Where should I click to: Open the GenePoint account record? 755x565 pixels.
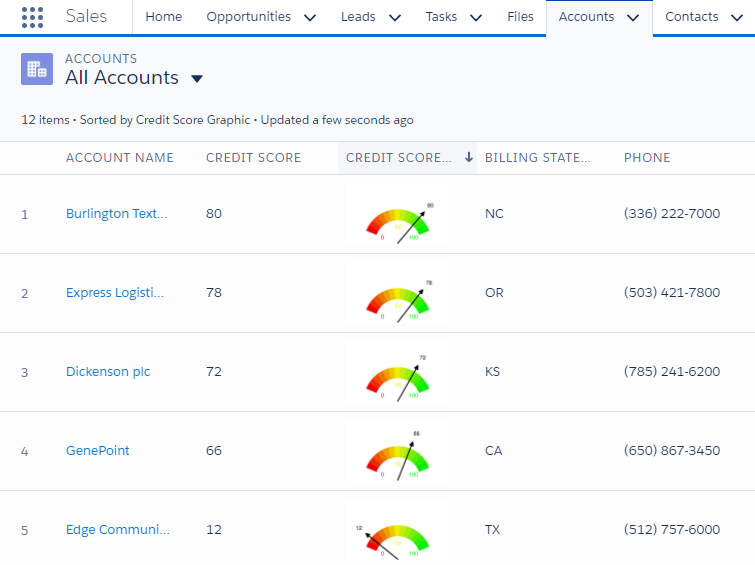(98, 451)
